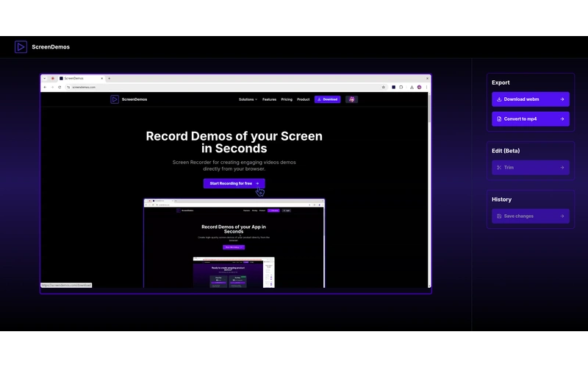
Task: Click the Edit (Beta) section heading
Action: 506,151
